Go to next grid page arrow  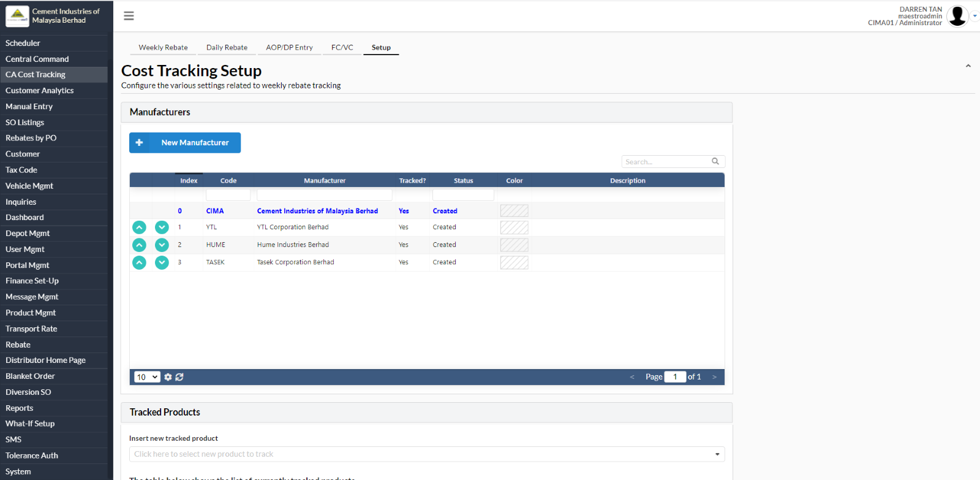[714, 377]
